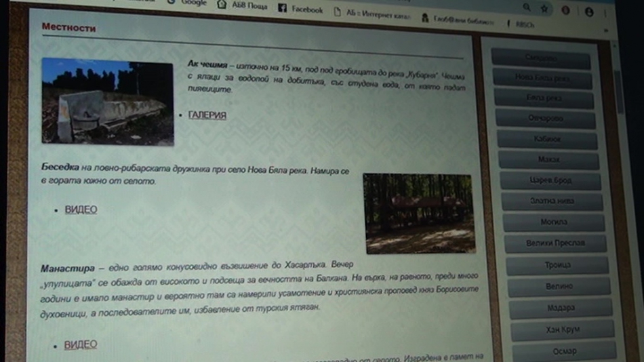The height and width of the screenshot is (362, 644).
Task: Select Царев брод in sidebar
Action: [x=551, y=181]
